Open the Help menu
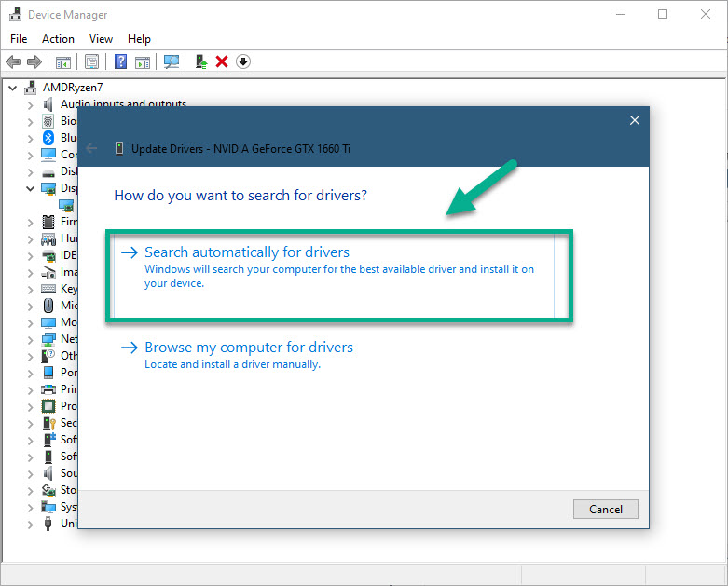 [139, 39]
